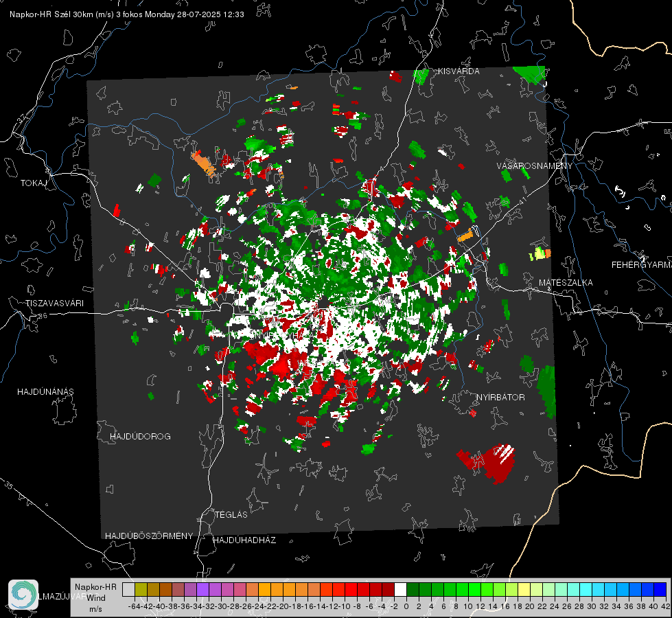672x618 pixels.
Task: Click the olive swatch right of gray swatch
Action: click(141, 589)
